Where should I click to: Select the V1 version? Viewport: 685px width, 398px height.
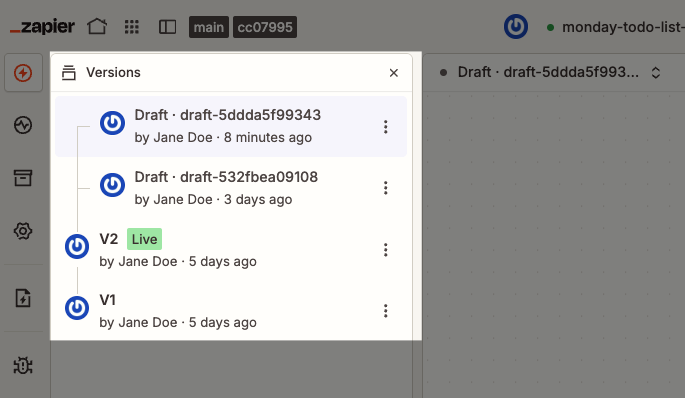pyautogui.click(x=231, y=311)
